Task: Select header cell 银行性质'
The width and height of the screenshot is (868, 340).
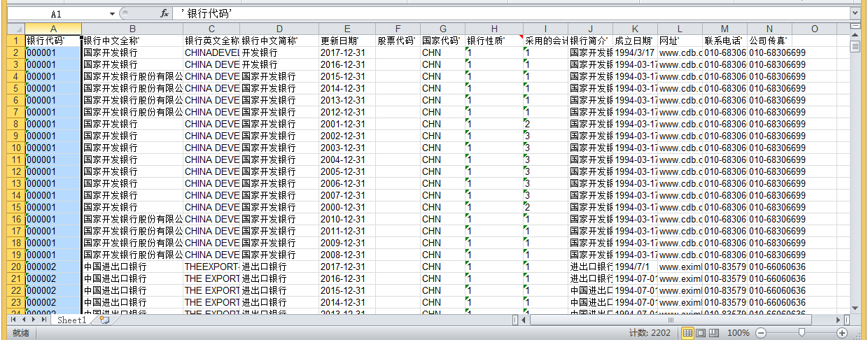Action: click(x=494, y=41)
